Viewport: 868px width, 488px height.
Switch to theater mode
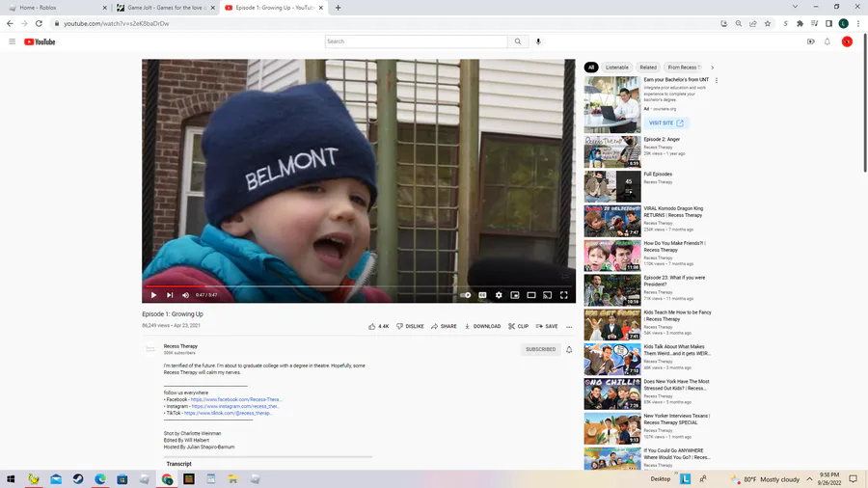(x=530, y=295)
